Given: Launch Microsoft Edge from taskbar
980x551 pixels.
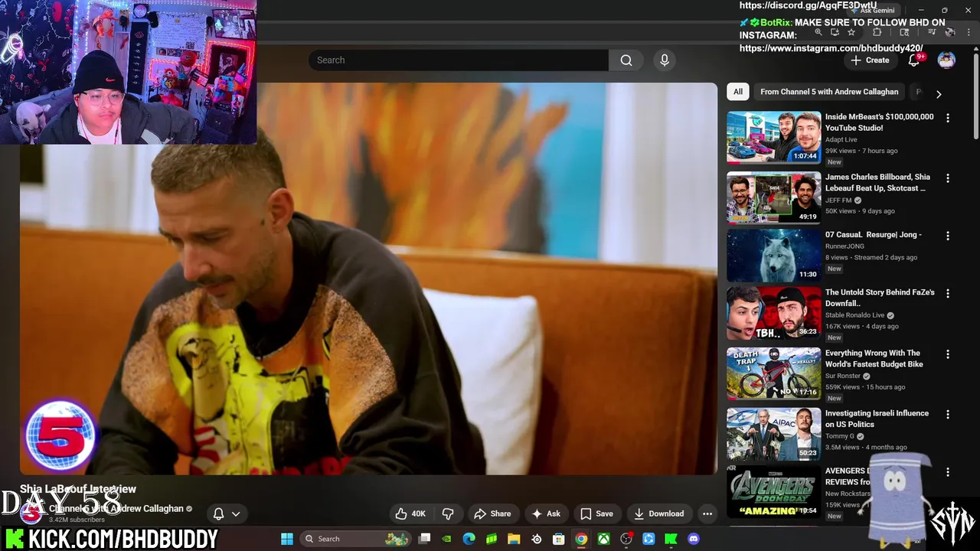Looking at the screenshot, I should (x=469, y=539).
